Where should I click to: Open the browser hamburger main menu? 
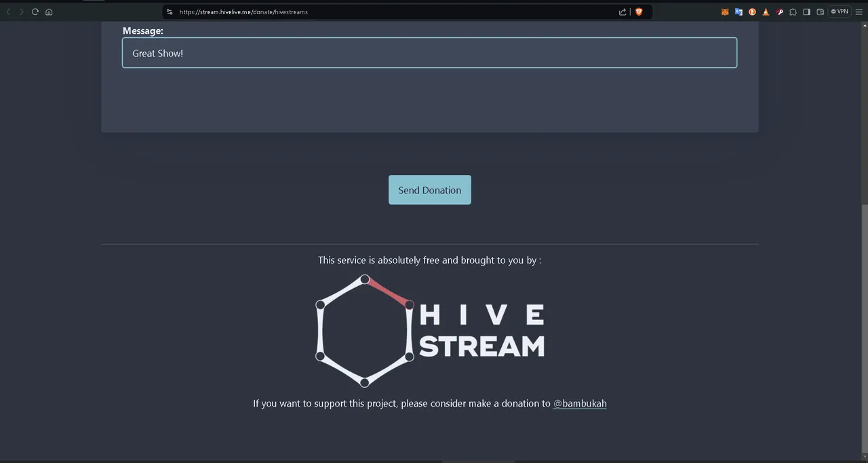[x=859, y=12]
